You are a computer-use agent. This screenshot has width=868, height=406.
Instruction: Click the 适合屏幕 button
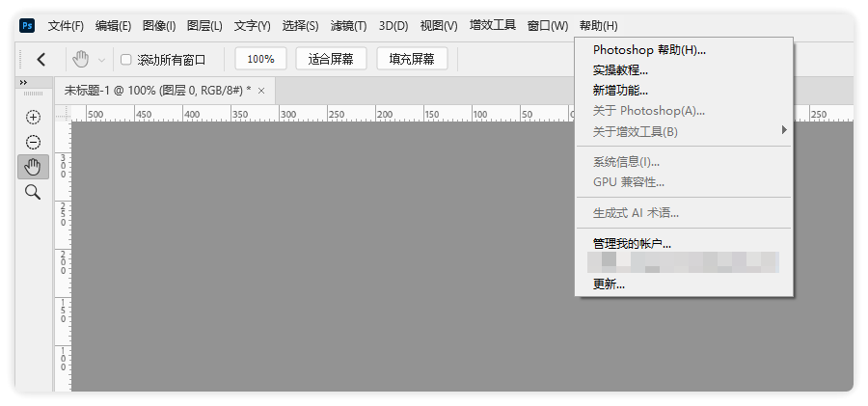[331, 59]
